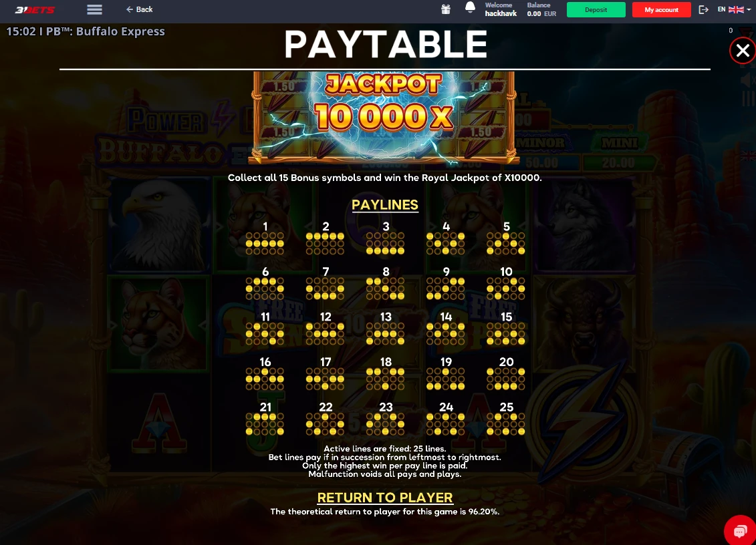Click the PAYLINES heading
756x545 pixels.
click(385, 205)
